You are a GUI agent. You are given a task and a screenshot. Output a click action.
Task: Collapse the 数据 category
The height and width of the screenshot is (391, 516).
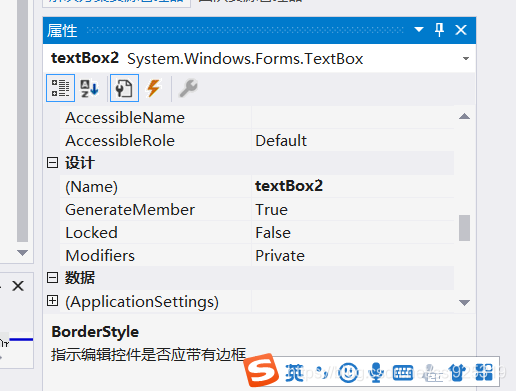point(52,277)
